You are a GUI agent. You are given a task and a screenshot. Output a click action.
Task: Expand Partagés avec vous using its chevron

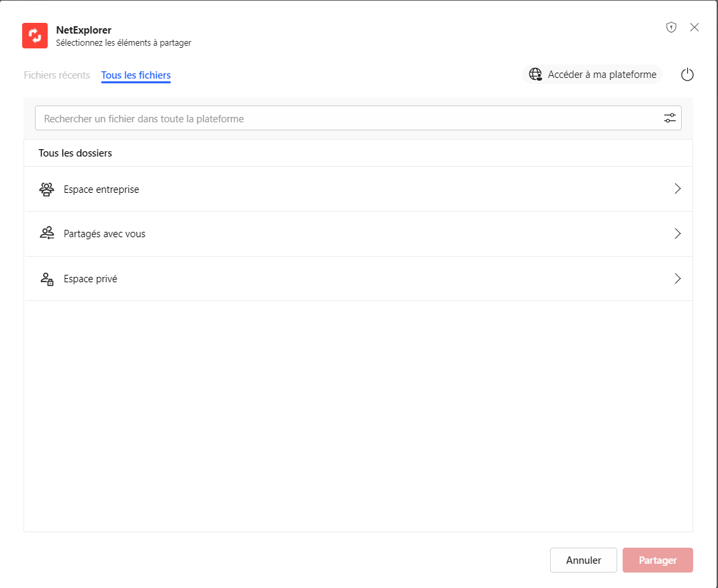point(678,234)
